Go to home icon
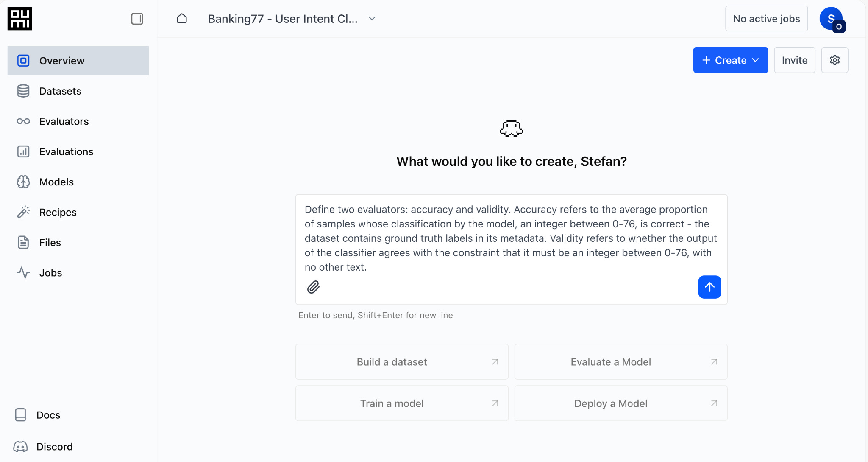Viewport: 868px width, 462px height. click(182, 19)
